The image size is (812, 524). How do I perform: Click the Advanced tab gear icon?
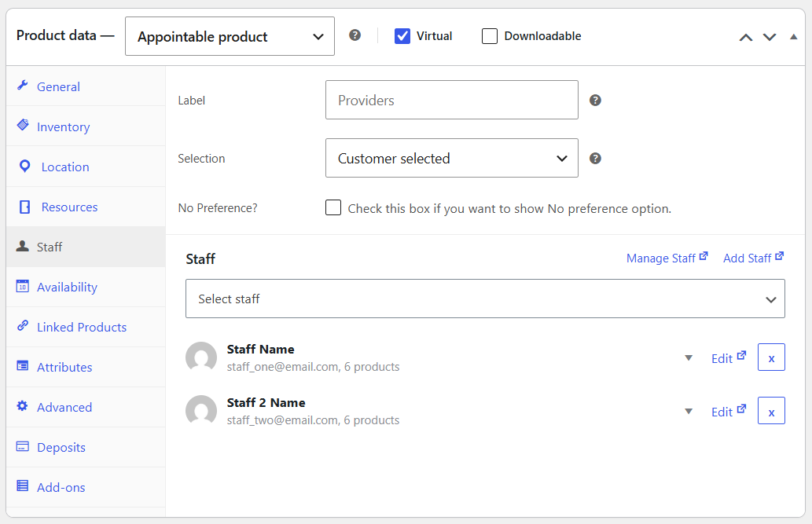coord(22,406)
